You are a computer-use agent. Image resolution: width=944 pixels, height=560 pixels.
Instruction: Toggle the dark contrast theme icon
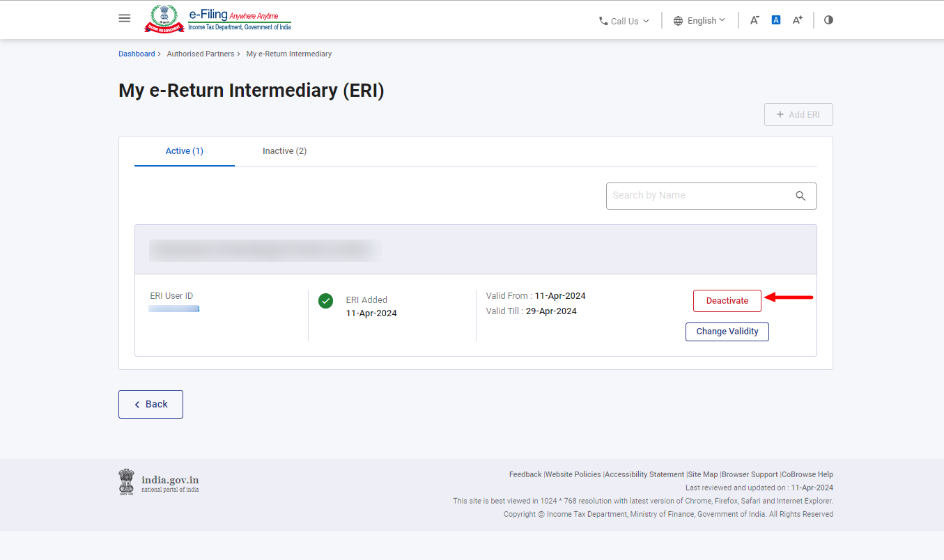(828, 20)
